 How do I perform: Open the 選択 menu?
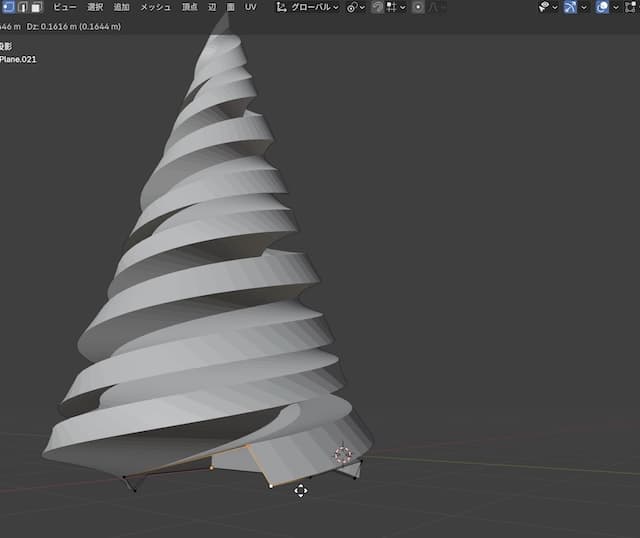pyautogui.click(x=95, y=7)
